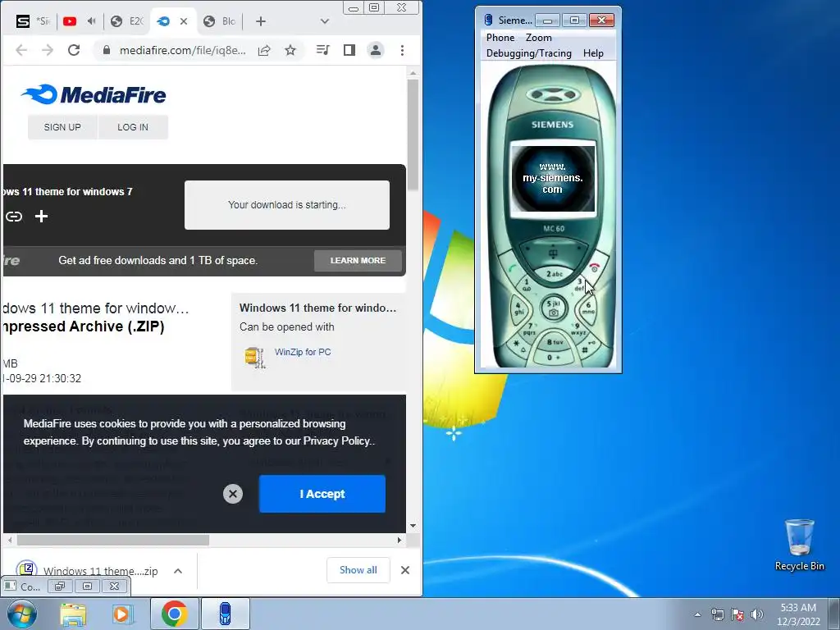This screenshot has height=630, width=840.
Task: Open the Phone menu in Siemens emulator
Action: [x=500, y=38]
